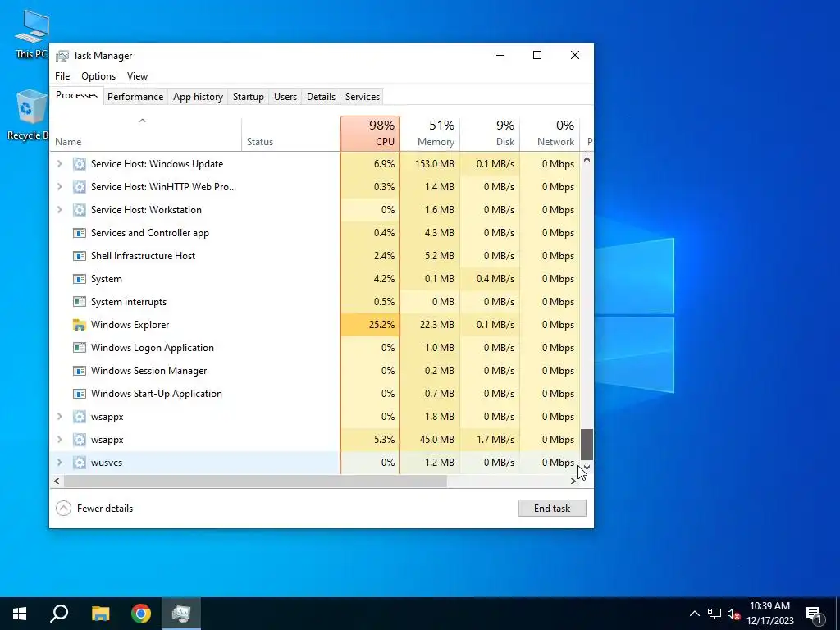Click the Show desktop strip on taskbar edge
This screenshot has height=630, width=840.
838,614
